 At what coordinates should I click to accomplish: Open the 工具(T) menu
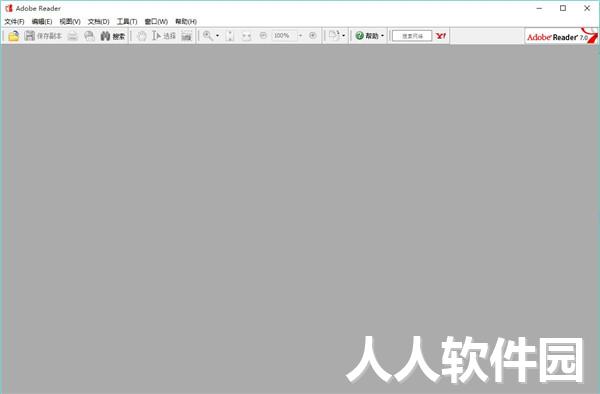pos(127,21)
